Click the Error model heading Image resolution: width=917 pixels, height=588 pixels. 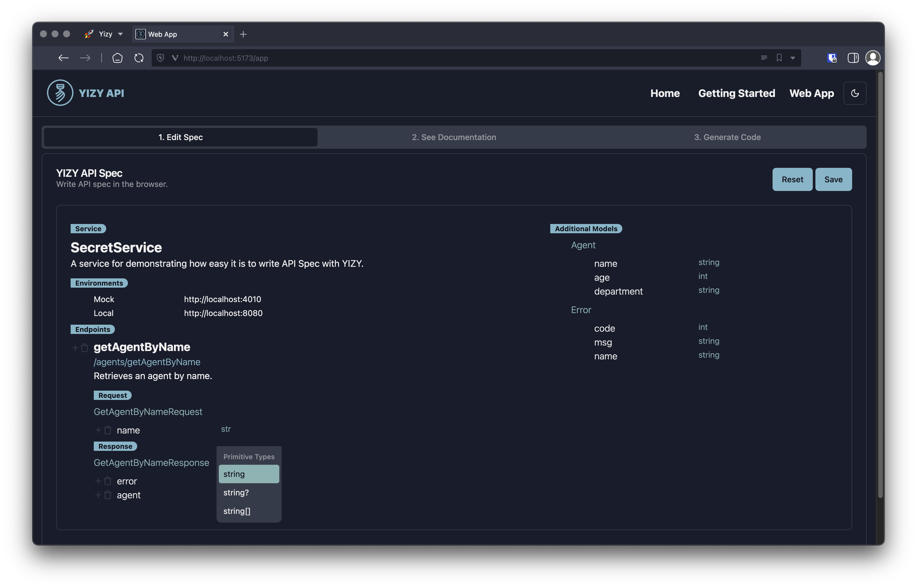(581, 310)
